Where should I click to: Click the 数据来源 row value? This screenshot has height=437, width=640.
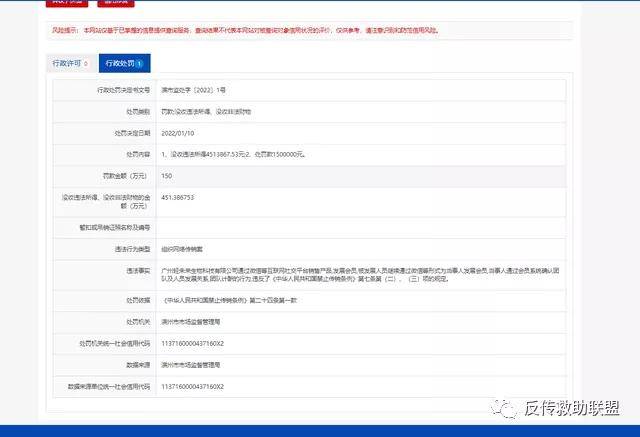pos(190,365)
